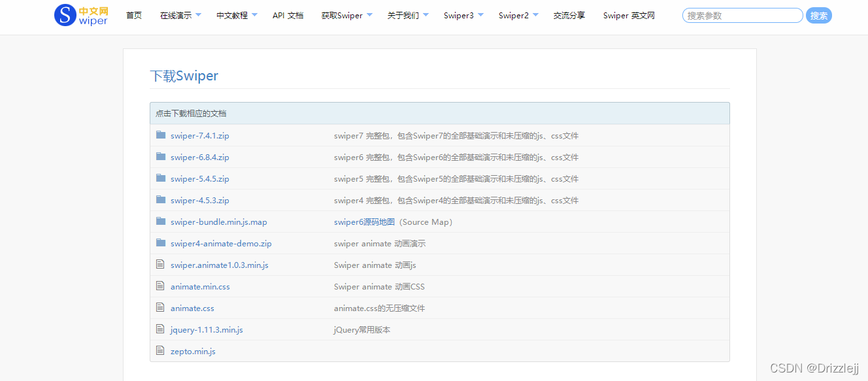Click the swiper6 完整包 description text
Viewport: 868px width, 381px height.
coord(456,157)
